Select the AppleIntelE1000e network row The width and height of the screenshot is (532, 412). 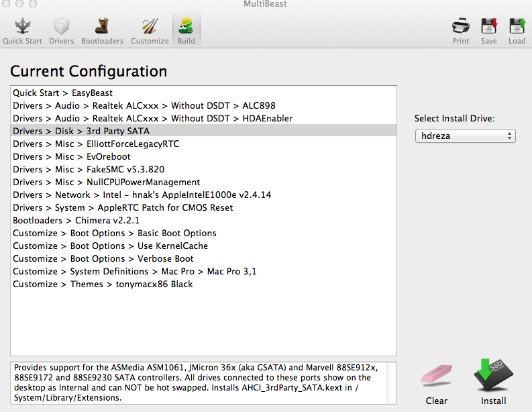point(203,195)
